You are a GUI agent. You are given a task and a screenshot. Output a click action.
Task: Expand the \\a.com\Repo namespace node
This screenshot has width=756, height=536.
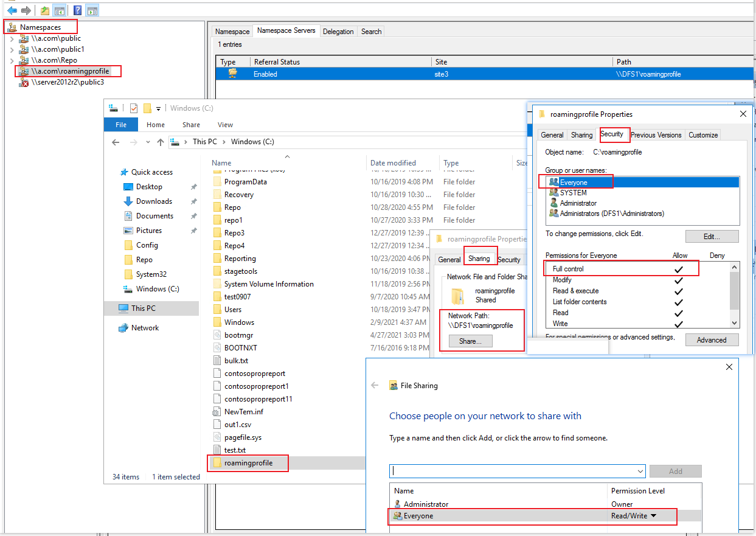coord(12,60)
